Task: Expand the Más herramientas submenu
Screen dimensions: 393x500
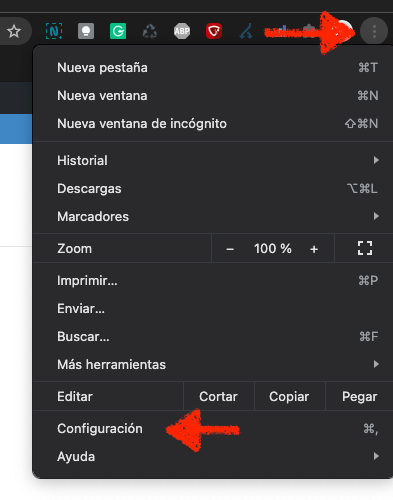Action: tap(213, 364)
